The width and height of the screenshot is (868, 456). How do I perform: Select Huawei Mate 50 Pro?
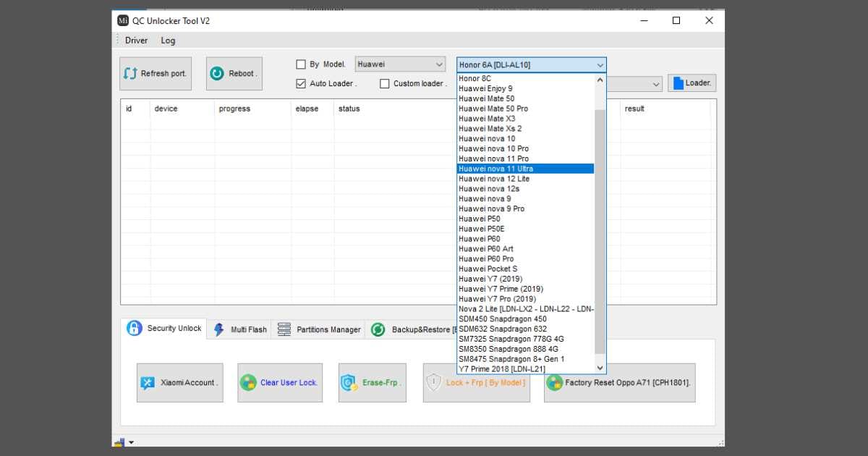[525, 109]
